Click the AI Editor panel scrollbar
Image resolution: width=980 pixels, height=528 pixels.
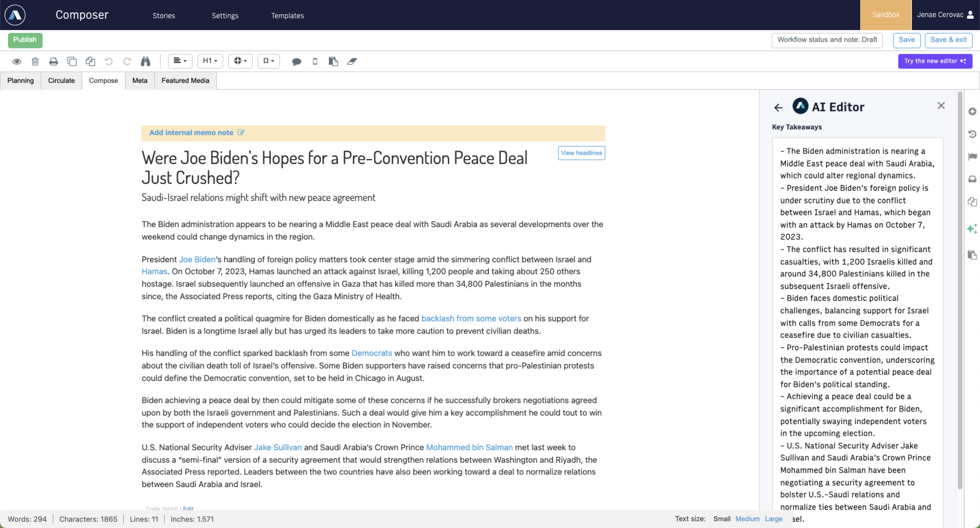(960, 291)
